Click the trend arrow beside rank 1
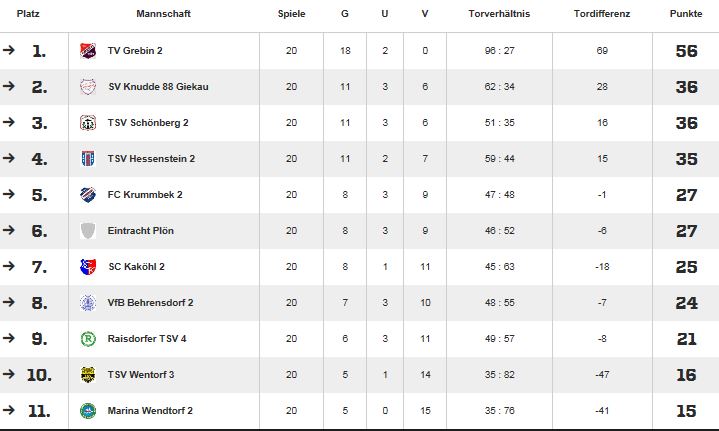 (9, 50)
